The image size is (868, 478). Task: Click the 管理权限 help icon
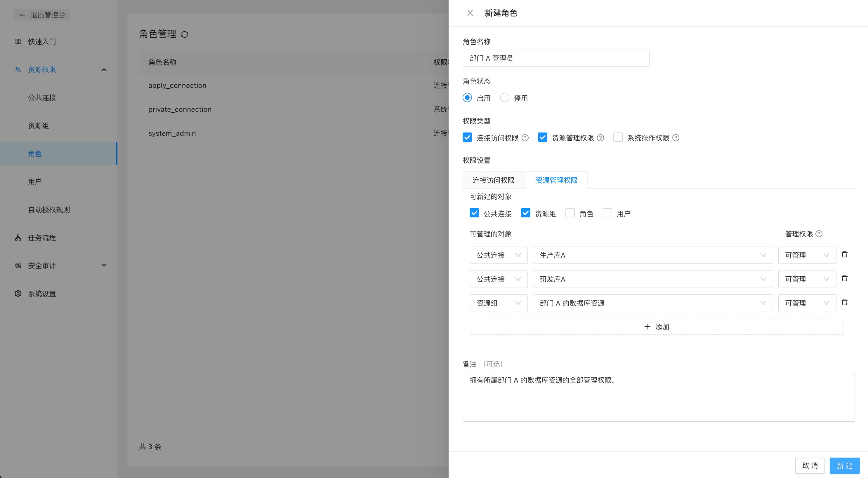coord(819,234)
